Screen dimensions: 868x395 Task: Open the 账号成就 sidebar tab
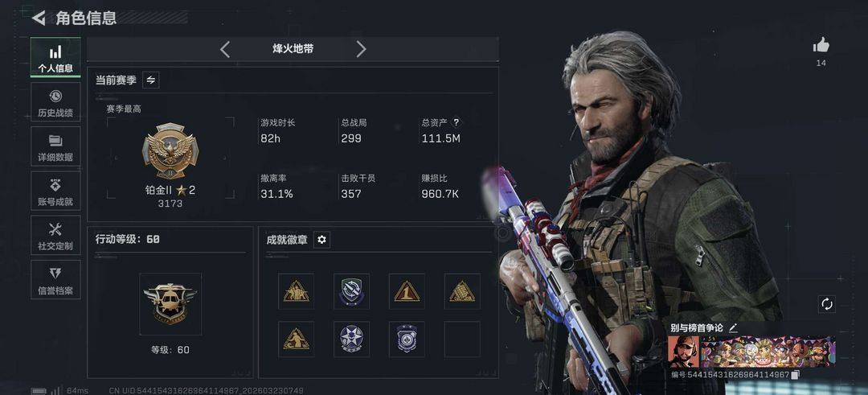(55, 191)
